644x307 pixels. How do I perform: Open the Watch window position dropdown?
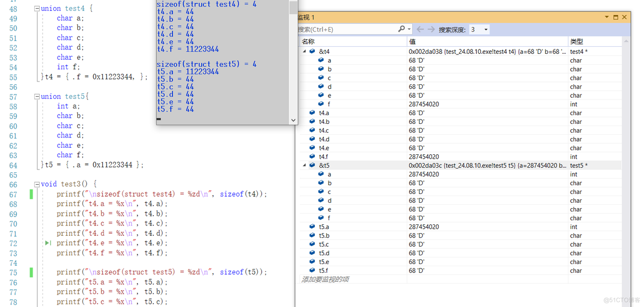pos(607,17)
